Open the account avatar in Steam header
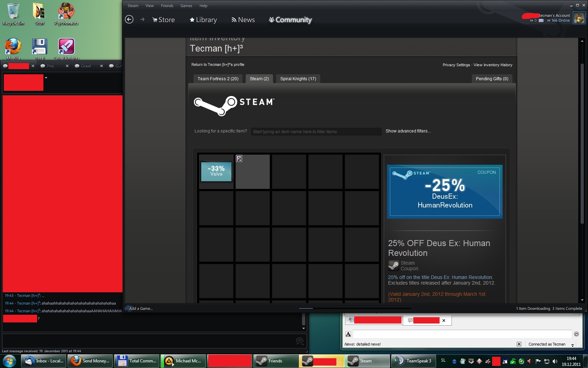 (579, 18)
